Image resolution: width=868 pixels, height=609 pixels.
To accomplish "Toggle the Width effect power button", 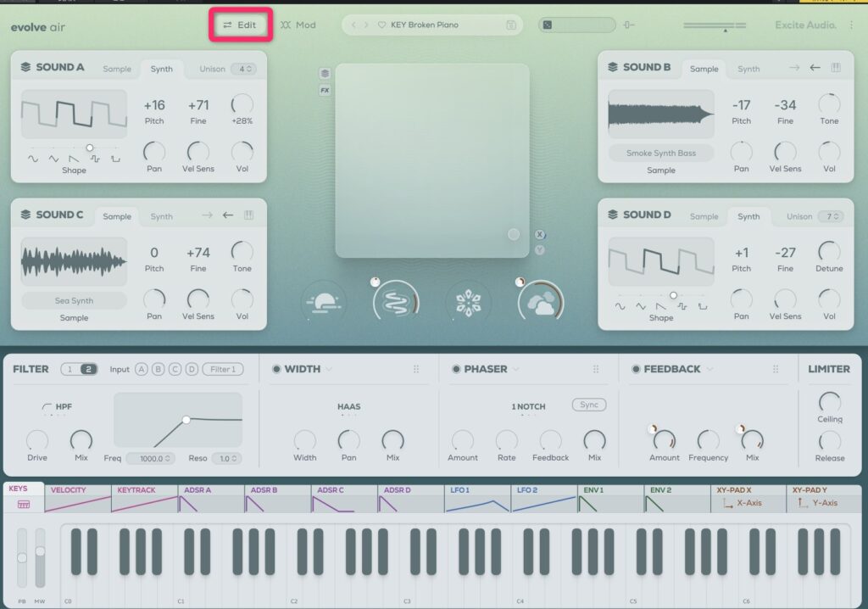I will [275, 369].
